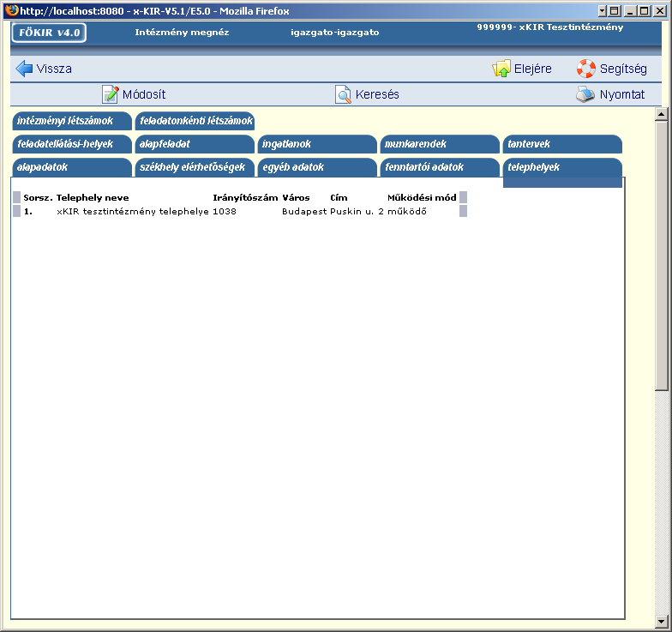Click the Sorsz. column header
The image size is (672, 632).
pyautogui.click(x=38, y=197)
